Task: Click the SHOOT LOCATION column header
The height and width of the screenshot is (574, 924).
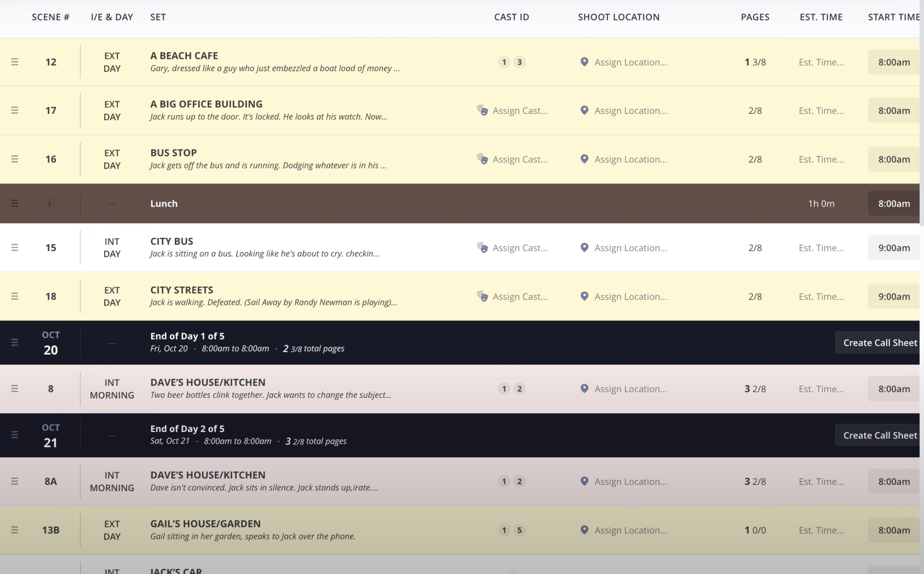Action: point(619,17)
